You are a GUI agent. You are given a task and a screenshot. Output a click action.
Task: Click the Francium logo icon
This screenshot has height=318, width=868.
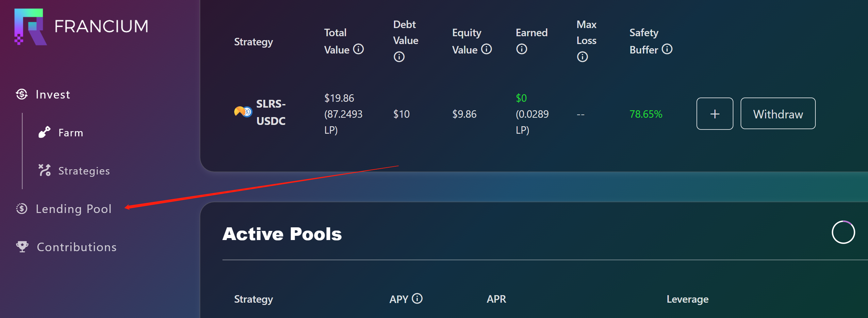[x=30, y=27]
